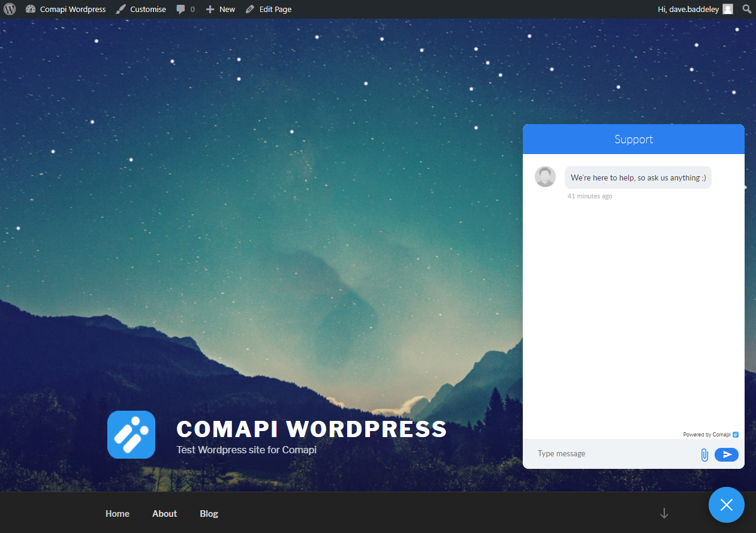This screenshot has width=756, height=533.
Task: Attach a file with the paperclip icon
Action: pyautogui.click(x=704, y=454)
